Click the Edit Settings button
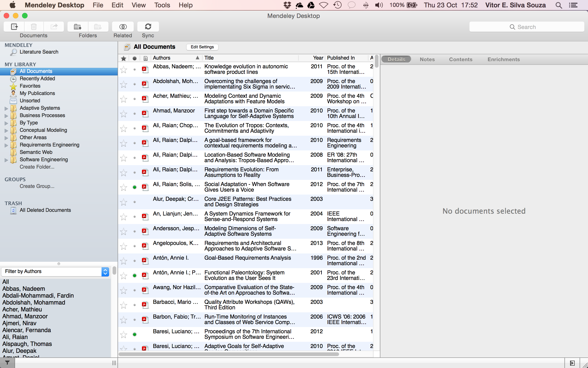Screen dimensions: 588x368 coord(202,47)
